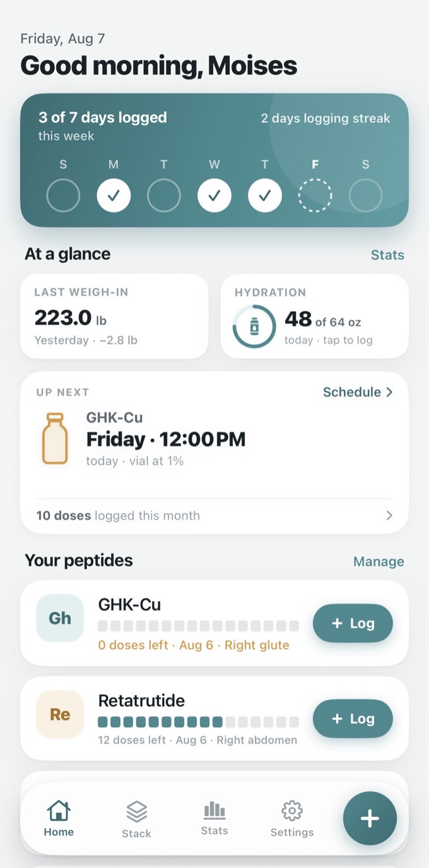Image resolution: width=429 pixels, height=868 pixels.
Task: Tap the floating plus add button
Action: [370, 818]
